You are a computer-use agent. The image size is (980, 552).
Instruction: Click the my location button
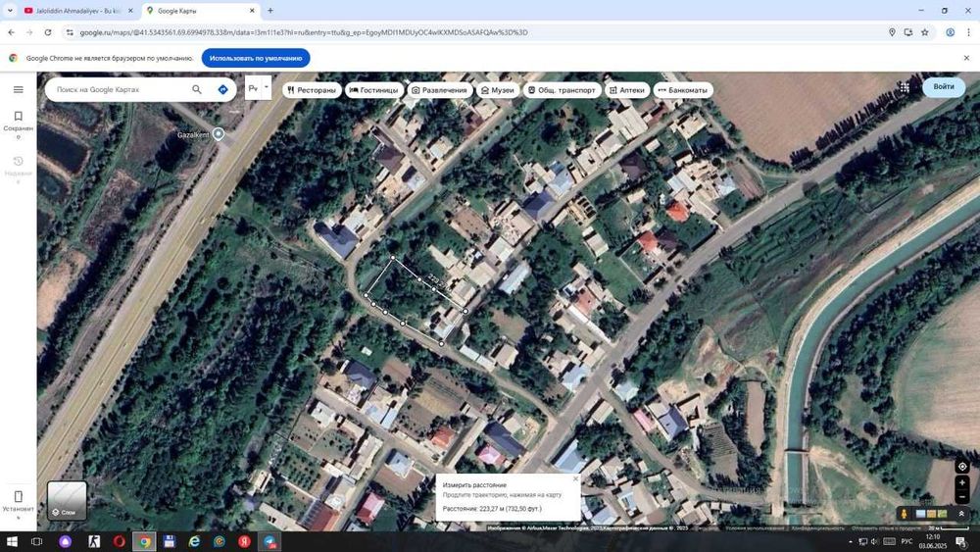pos(962,467)
